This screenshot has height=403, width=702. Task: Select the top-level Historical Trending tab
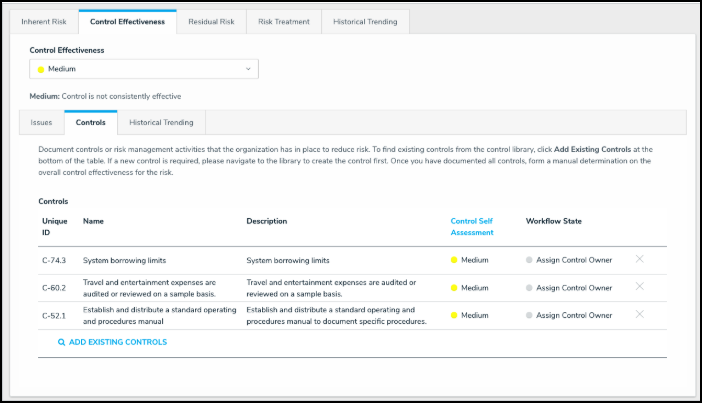[x=365, y=21]
